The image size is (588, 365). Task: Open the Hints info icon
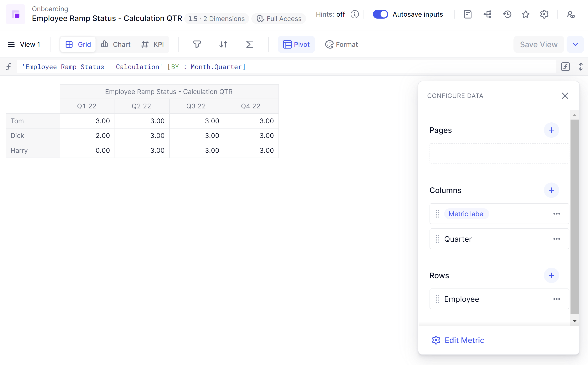[355, 14]
